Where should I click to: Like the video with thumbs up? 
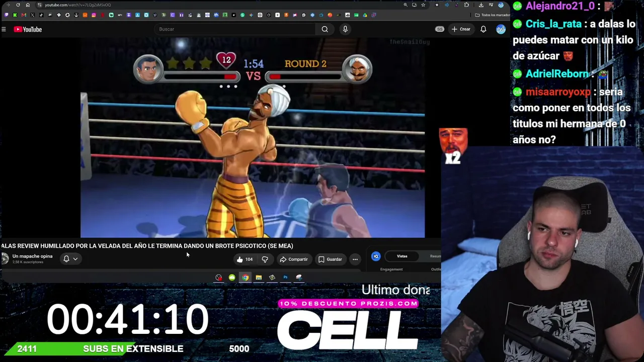point(245,259)
